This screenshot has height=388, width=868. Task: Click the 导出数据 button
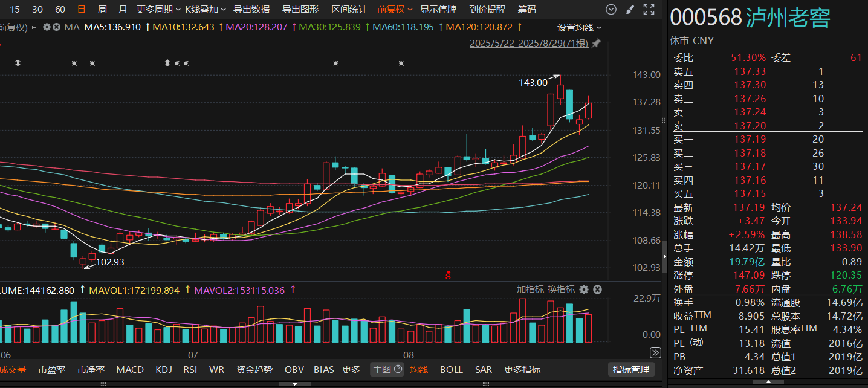251,10
